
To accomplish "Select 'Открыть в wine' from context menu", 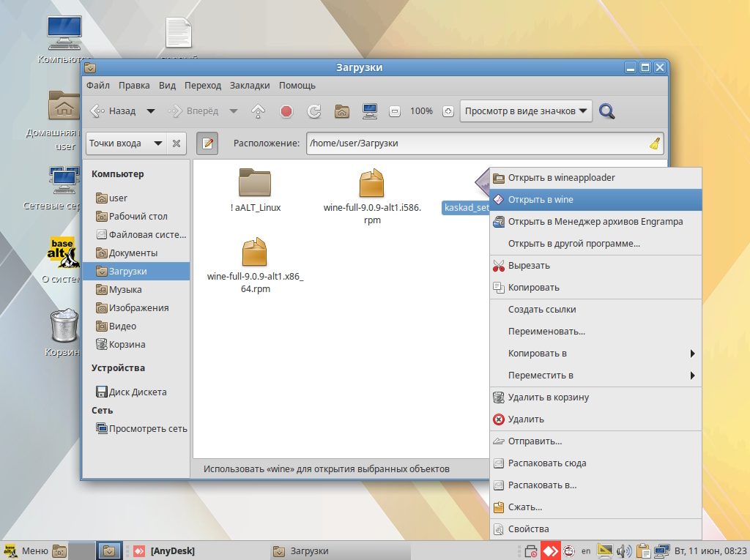I will (541, 199).
